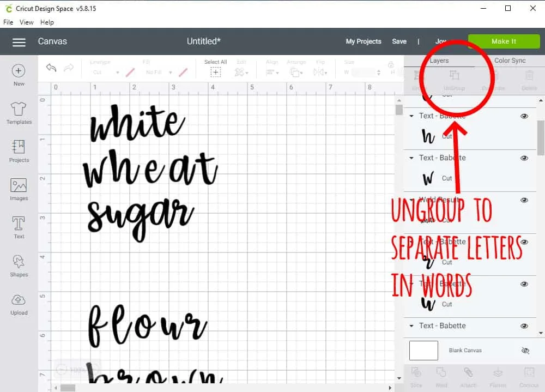Open the Templates panel

pos(19,113)
